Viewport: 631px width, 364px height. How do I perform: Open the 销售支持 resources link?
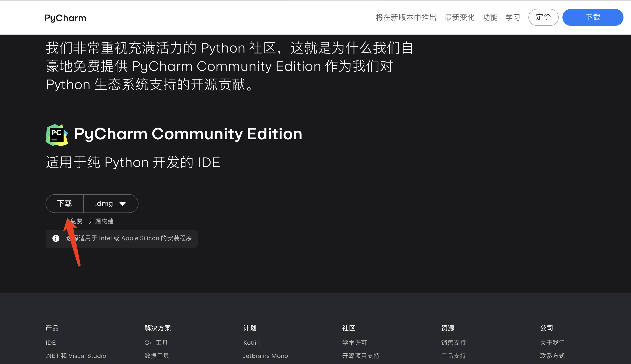click(453, 342)
